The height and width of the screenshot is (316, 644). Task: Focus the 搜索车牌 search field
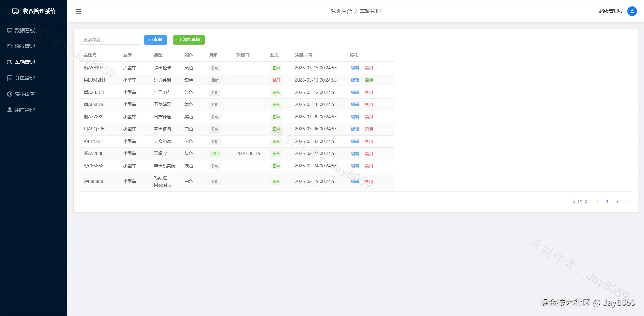(x=110, y=40)
